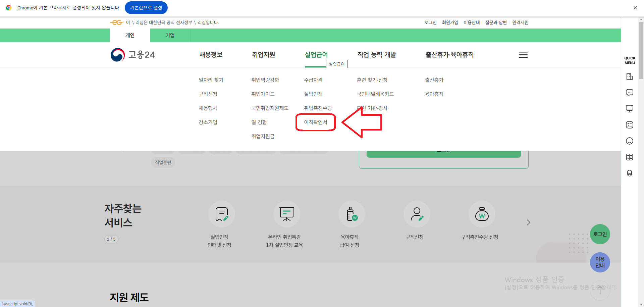Select 취업역량강화 submenu item

click(265, 80)
